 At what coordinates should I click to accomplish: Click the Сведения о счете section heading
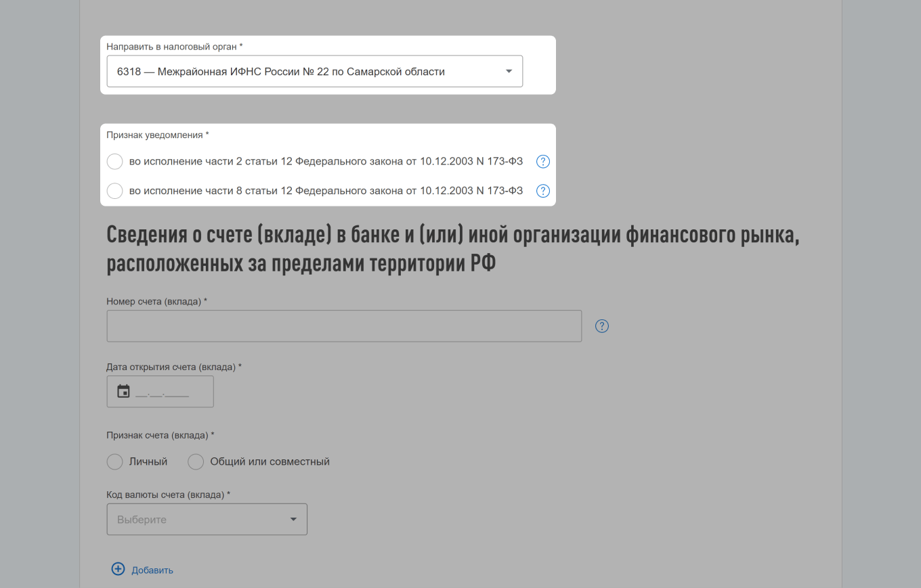(452, 247)
